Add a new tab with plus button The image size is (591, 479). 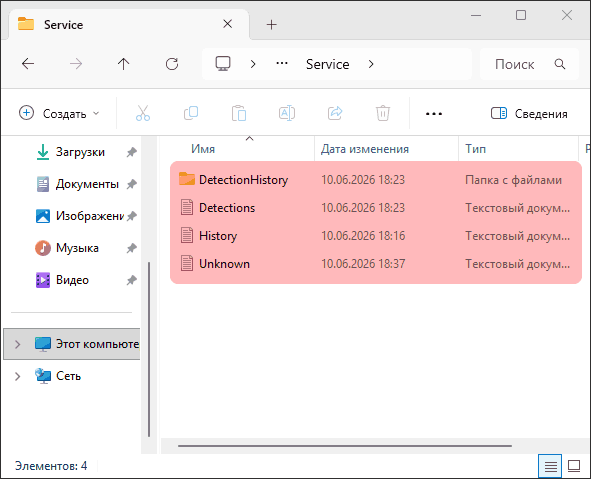click(x=271, y=25)
